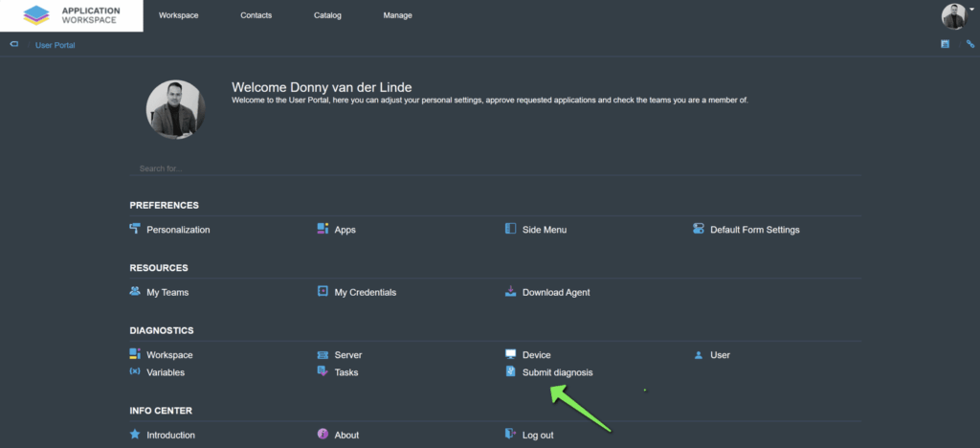This screenshot has height=448, width=980.
Task: Click the tag icon left of User Portal
Action: (x=14, y=44)
